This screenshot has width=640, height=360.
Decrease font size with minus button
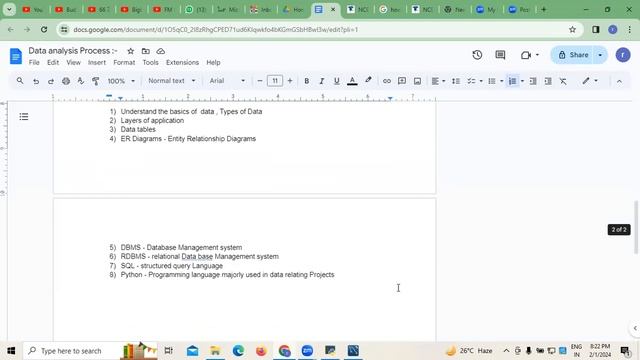point(260,81)
